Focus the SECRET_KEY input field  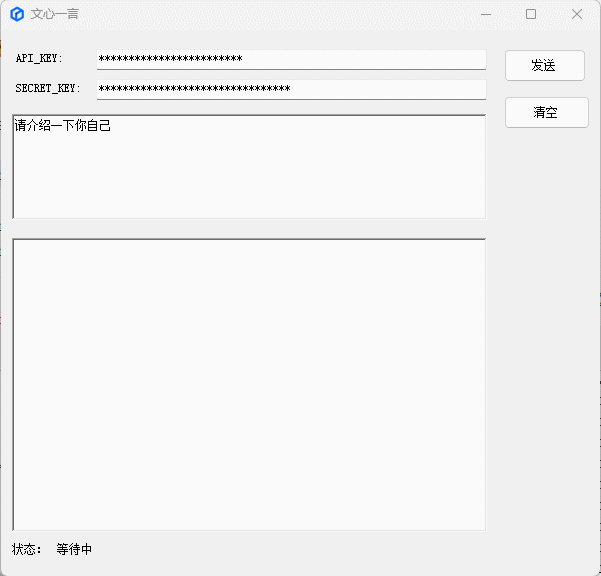click(x=291, y=89)
